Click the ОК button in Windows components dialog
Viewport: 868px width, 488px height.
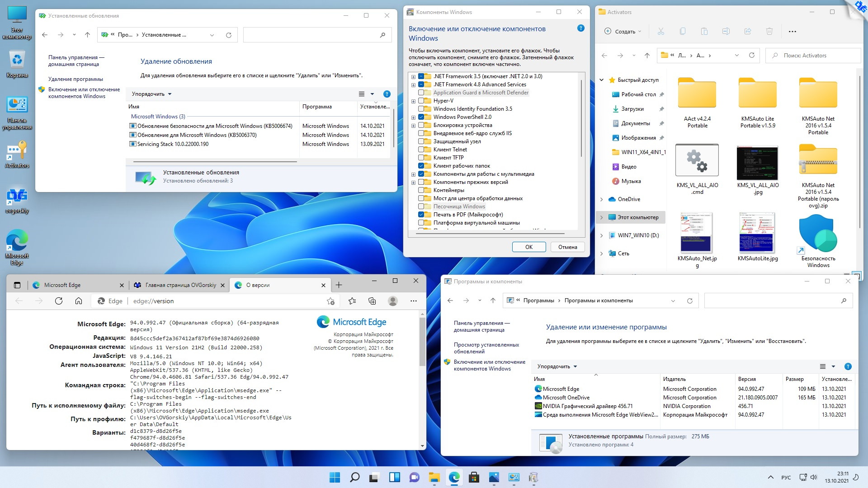[528, 247]
